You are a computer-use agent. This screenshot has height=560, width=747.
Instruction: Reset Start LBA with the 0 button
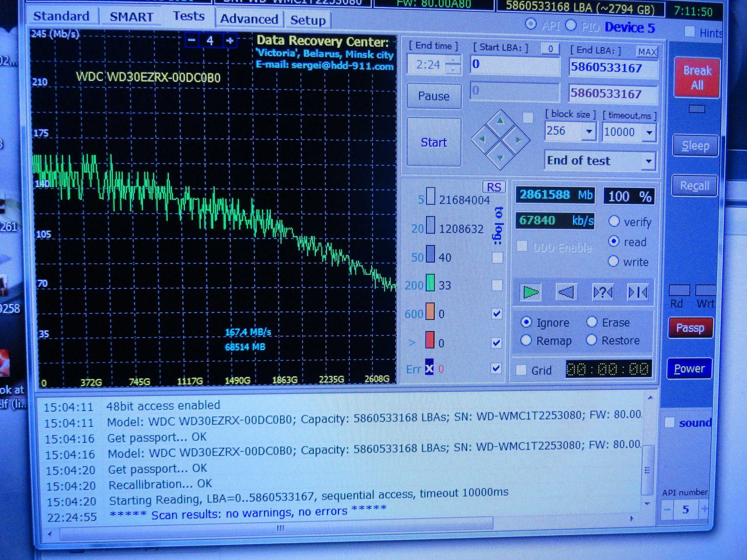coord(550,49)
